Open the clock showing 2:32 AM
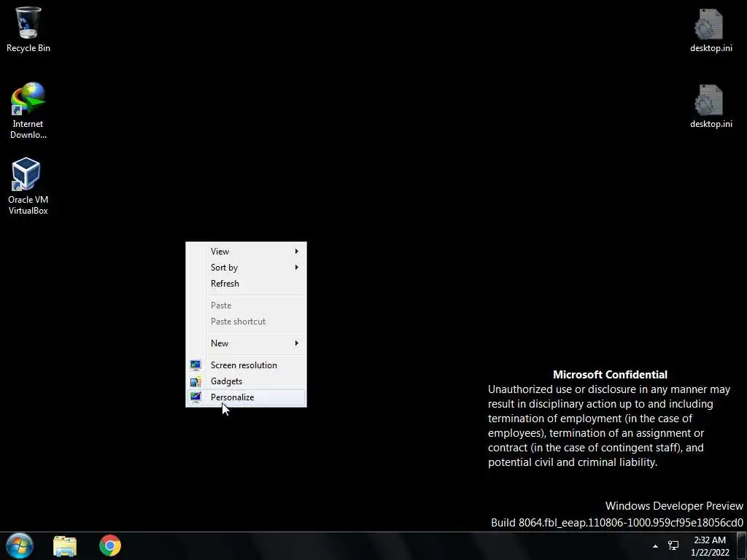The height and width of the screenshot is (560, 747). (710, 546)
